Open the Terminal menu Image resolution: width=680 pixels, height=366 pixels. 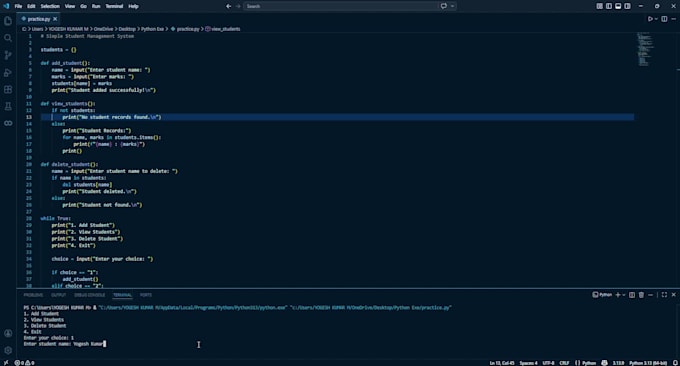[x=114, y=6]
